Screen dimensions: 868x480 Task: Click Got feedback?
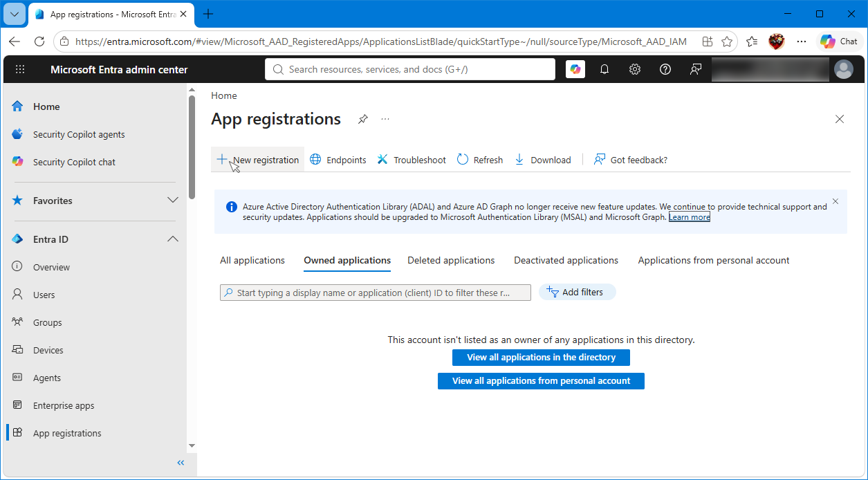pyautogui.click(x=631, y=160)
